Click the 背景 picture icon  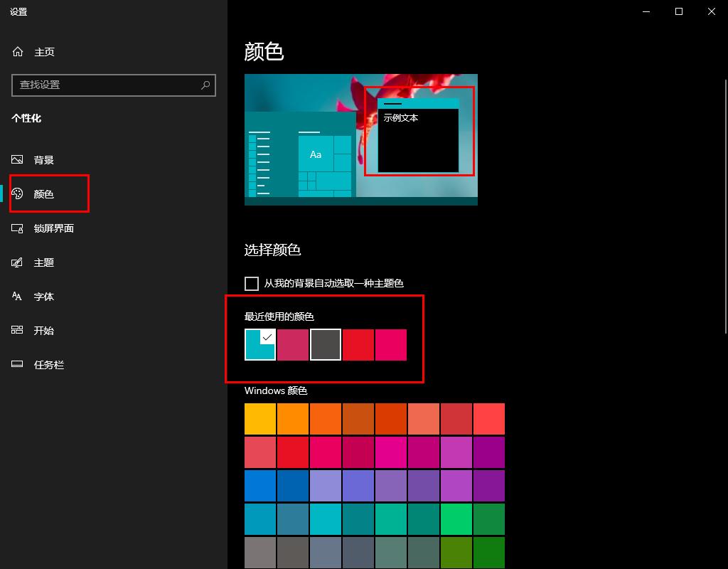pos(18,160)
